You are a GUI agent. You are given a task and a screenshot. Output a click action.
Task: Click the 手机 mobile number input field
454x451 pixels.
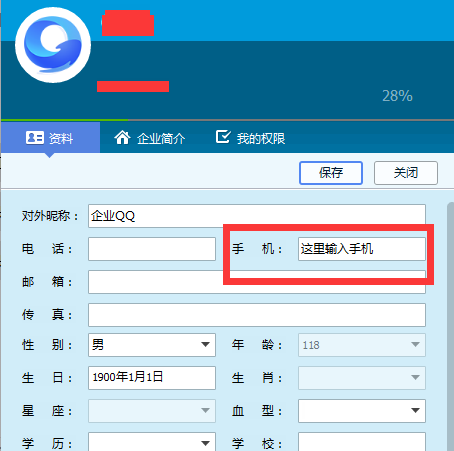point(362,249)
